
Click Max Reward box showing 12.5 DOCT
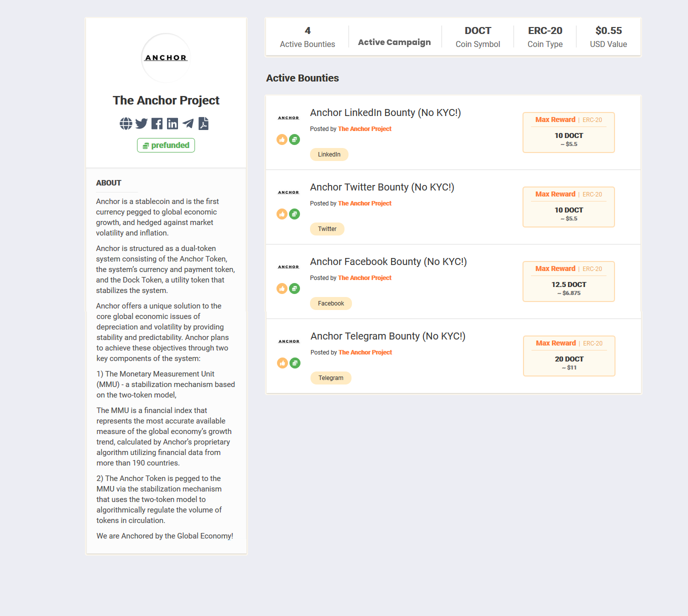(568, 281)
